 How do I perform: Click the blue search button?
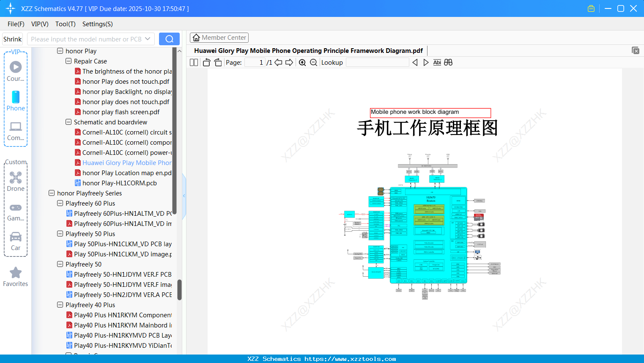pyautogui.click(x=169, y=39)
